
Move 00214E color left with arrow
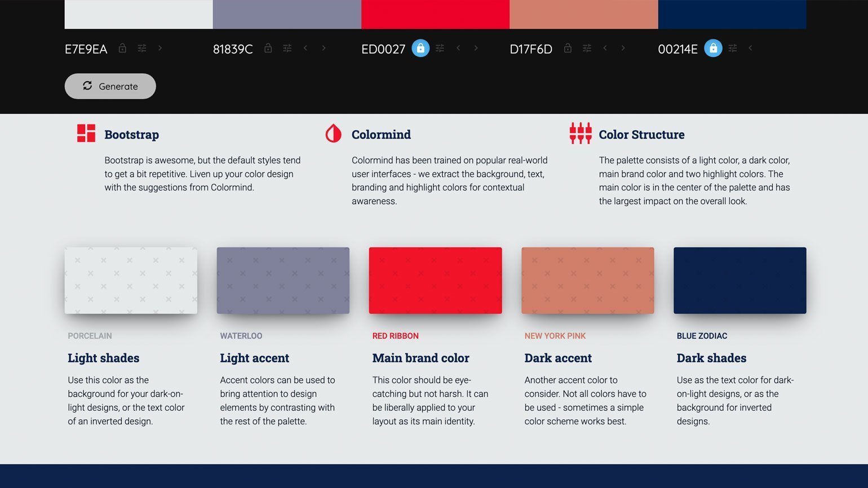(x=750, y=48)
